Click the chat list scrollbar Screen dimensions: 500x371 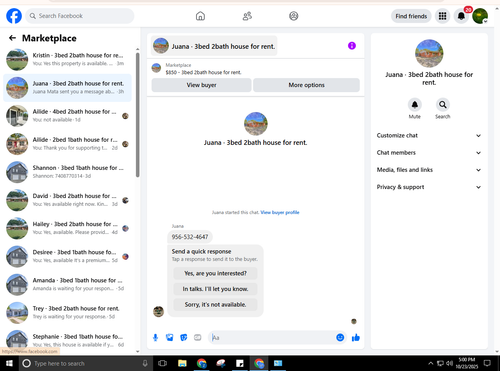pos(138,115)
